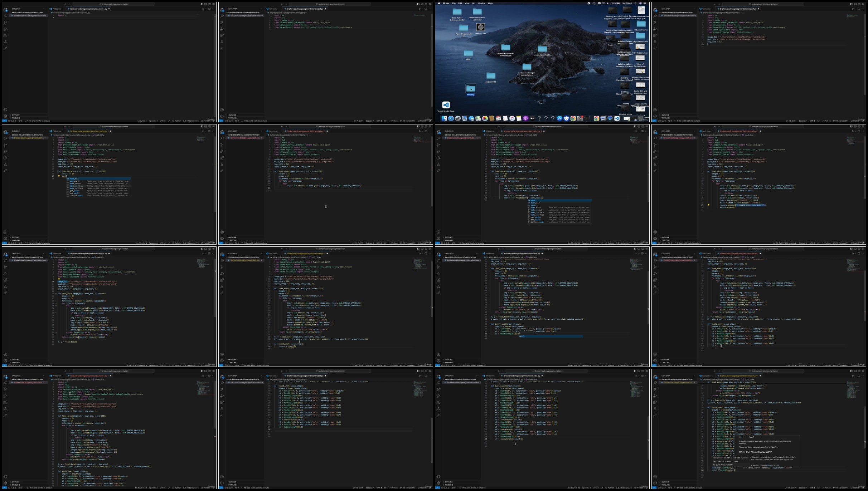Open Terminal from the Dock
The image size is (868, 491).
point(587,118)
